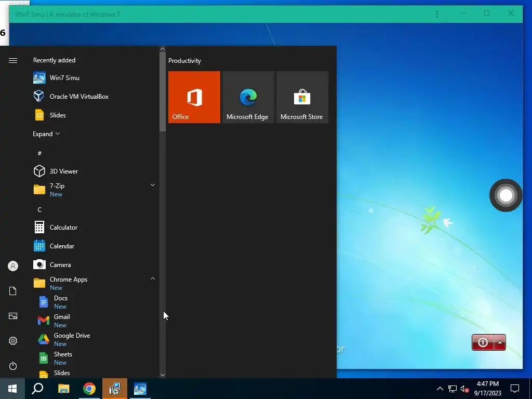
Task: Switch to Win7 Simu taskbar icon
Action: point(140,389)
